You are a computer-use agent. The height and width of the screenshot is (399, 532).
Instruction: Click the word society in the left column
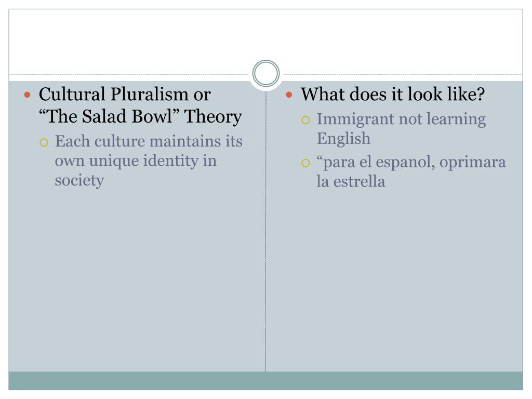coord(79,180)
